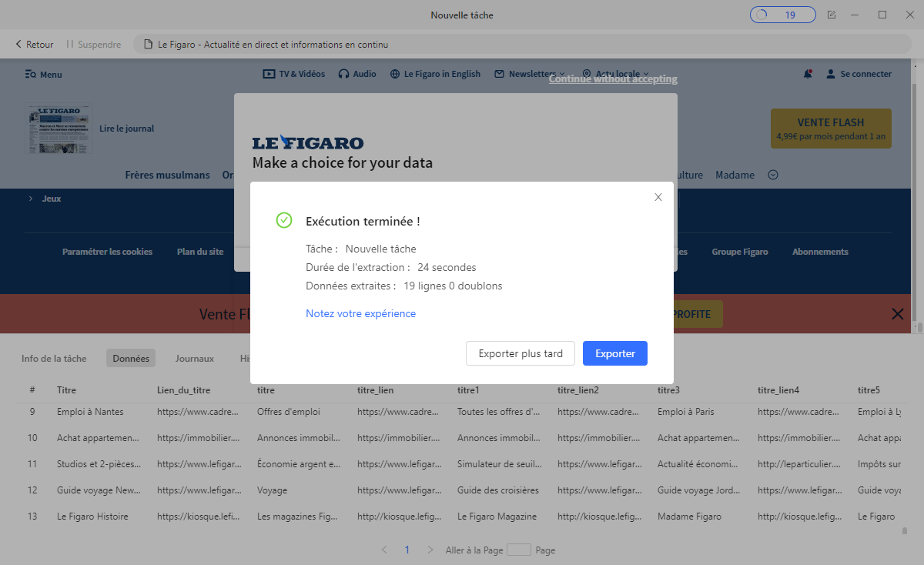
Task: Open Abonnements footer link
Action: tap(820, 252)
